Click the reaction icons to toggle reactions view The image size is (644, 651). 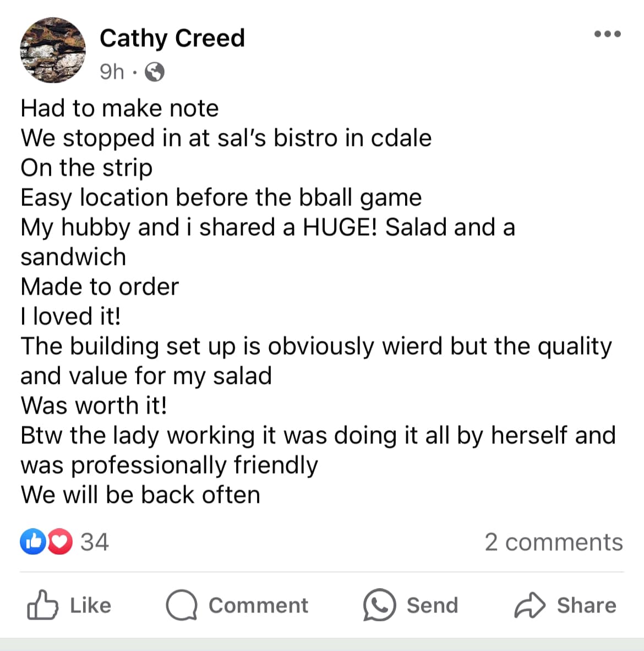(x=45, y=542)
